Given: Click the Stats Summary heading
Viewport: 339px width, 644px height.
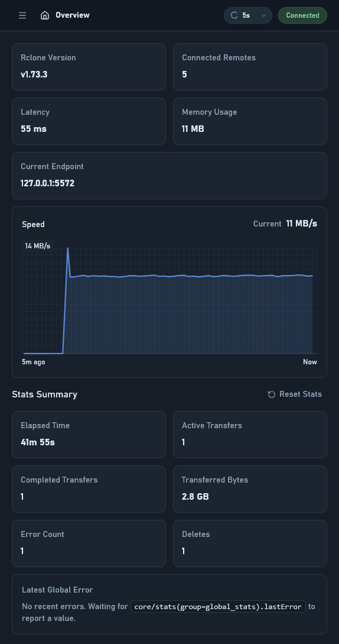Looking at the screenshot, I should [x=45, y=394].
